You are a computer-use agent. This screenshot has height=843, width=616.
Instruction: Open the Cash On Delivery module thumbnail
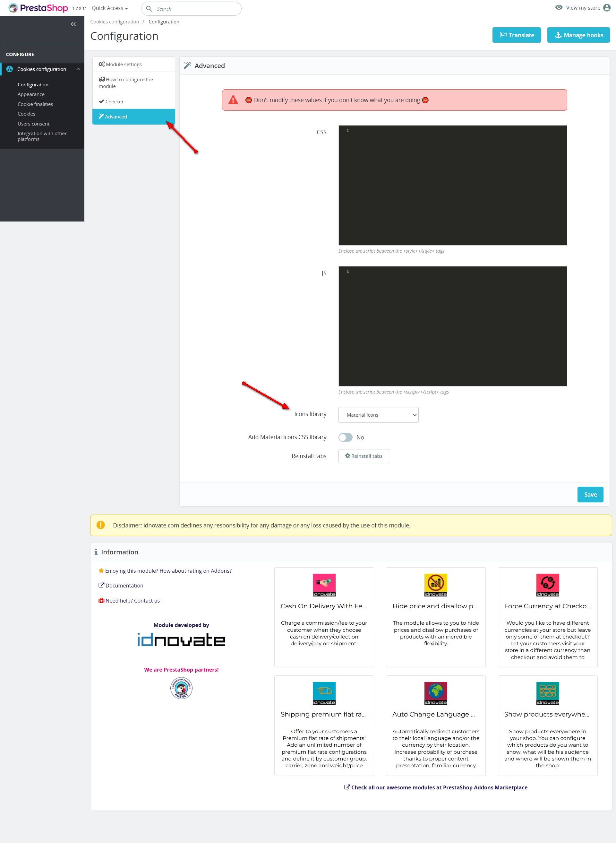pos(324,585)
